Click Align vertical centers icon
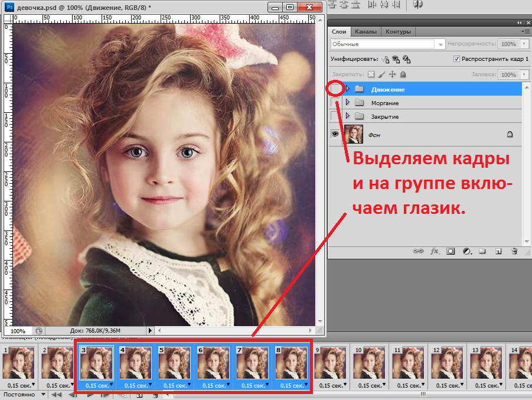 [344, 4]
